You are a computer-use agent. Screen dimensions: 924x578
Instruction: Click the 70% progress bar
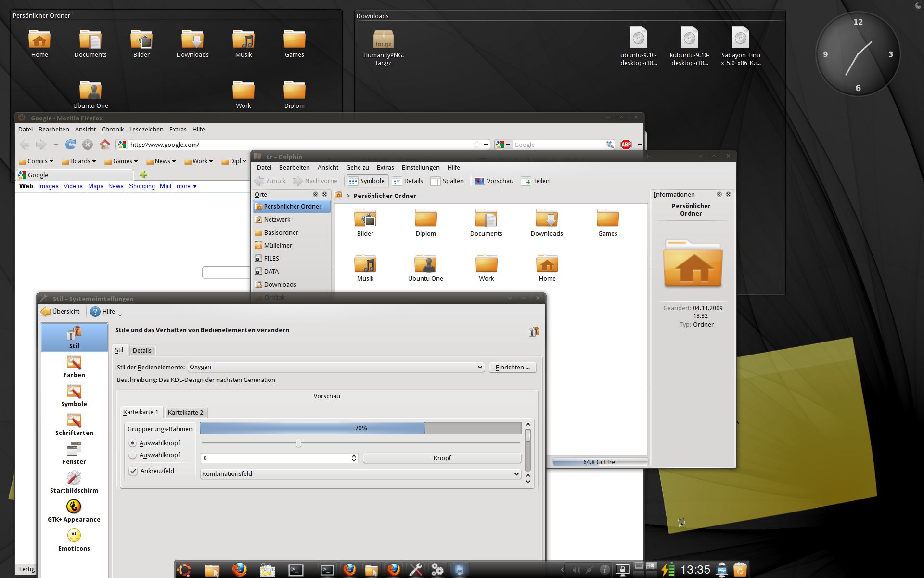pyautogui.click(x=360, y=428)
